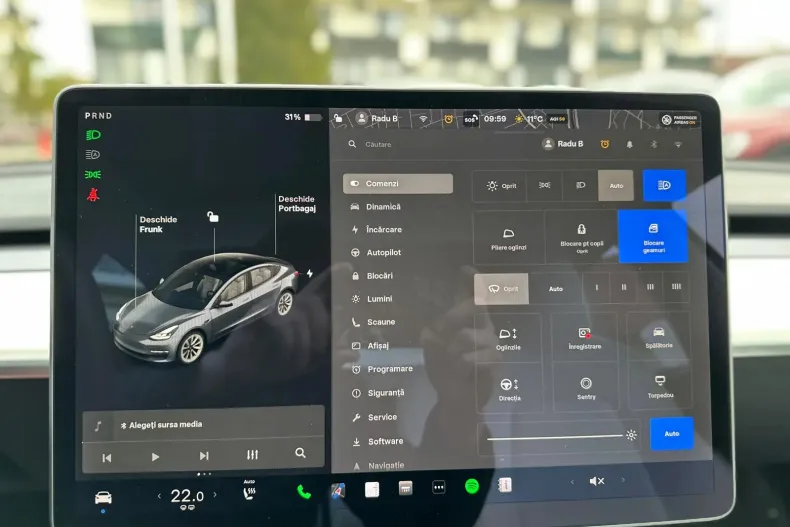
Task: Toggle the seat heater icon
Action: pyautogui.click(x=249, y=492)
